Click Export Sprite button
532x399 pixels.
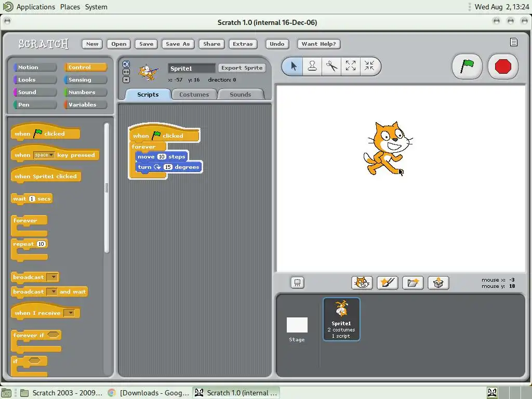(x=242, y=68)
